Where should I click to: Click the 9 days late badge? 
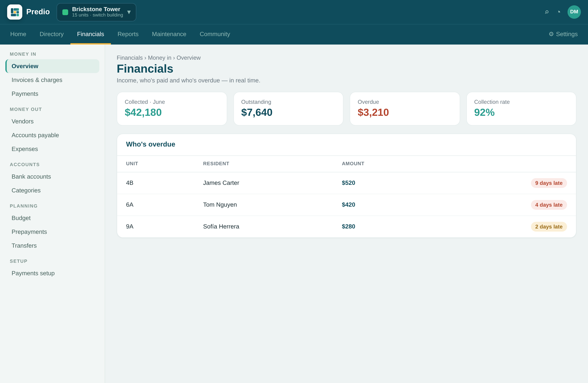[x=549, y=183]
